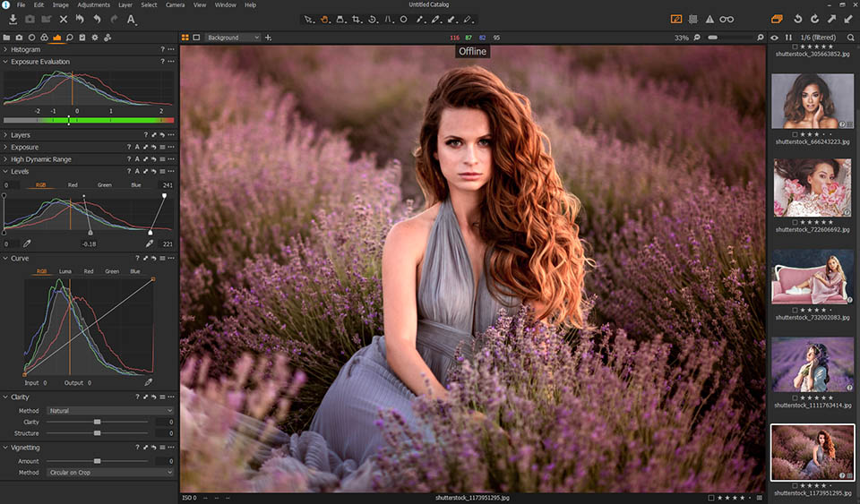Select the Red tab in Levels
860x504 pixels.
[x=73, y=185]
